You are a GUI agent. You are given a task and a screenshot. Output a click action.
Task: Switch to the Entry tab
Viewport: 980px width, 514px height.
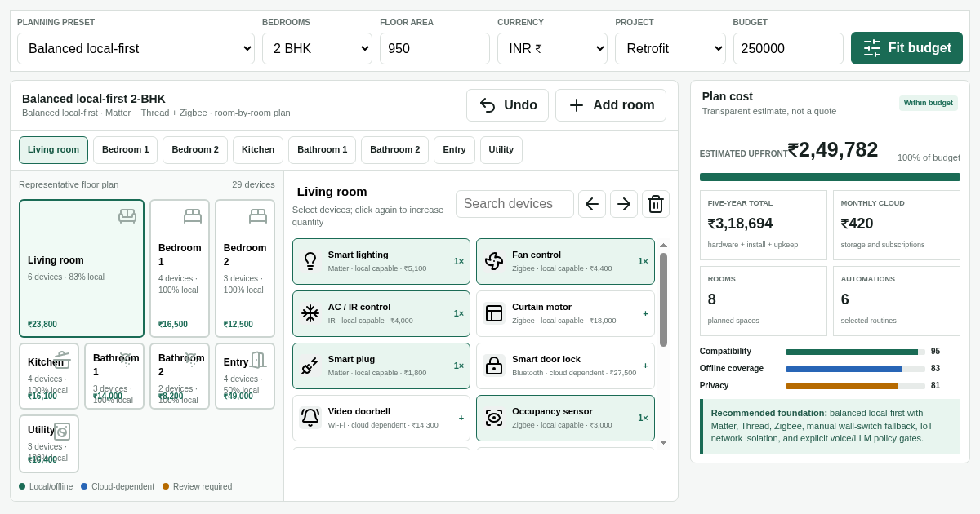[454, 150]
